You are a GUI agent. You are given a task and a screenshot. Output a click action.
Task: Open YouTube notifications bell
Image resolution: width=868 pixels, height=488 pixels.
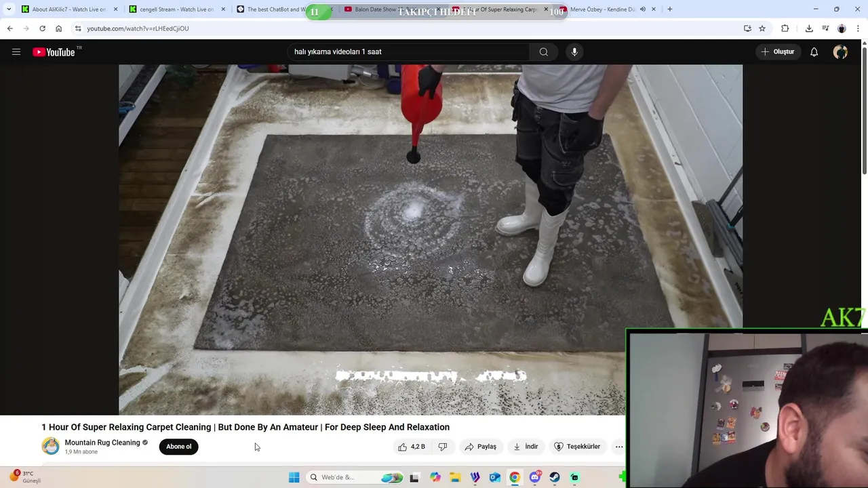tap(814, 52)
